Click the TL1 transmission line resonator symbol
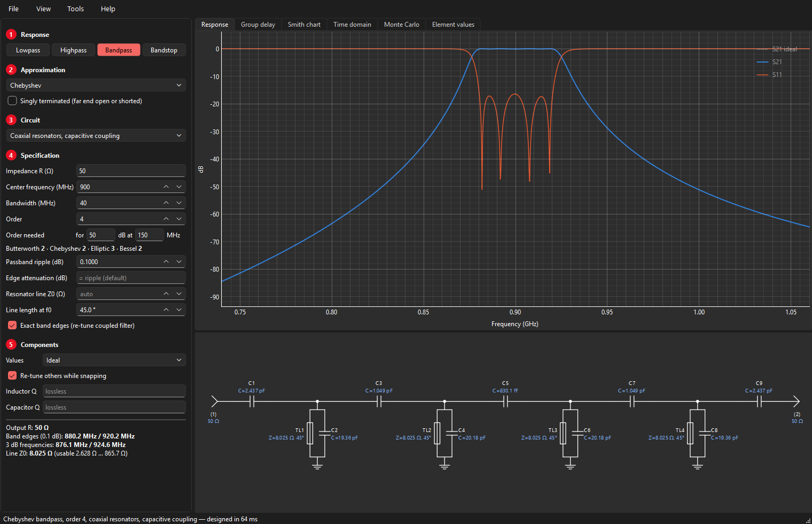The height and width of the screenshot is (524, 812). tap(310, 433)
